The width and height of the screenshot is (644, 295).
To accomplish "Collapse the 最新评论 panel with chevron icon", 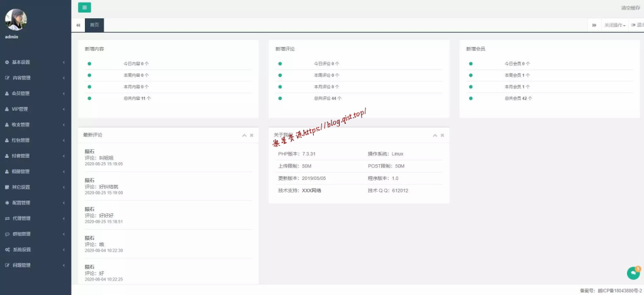I will point(243,135).
